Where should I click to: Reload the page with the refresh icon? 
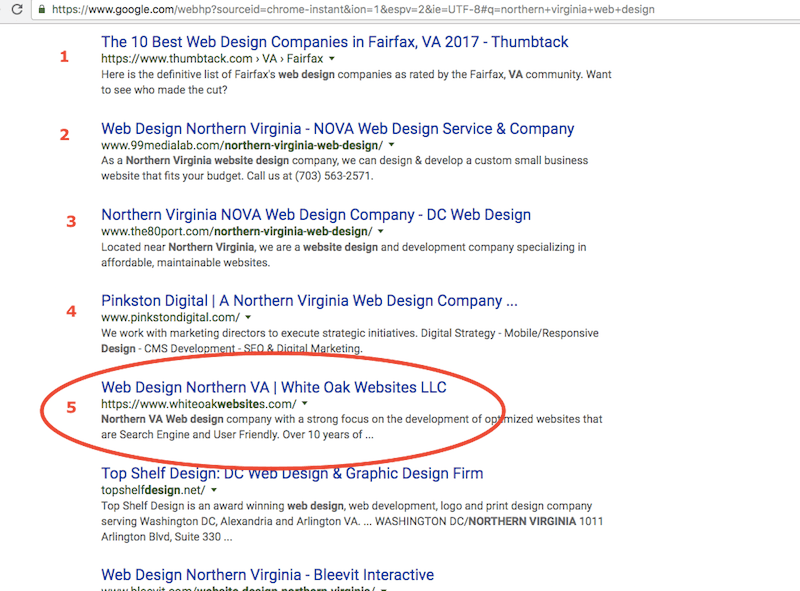tap(17, 9)
